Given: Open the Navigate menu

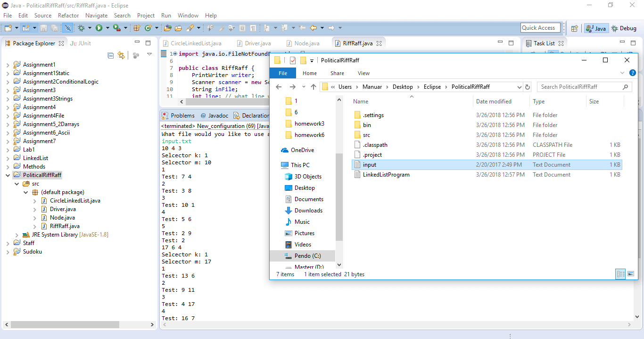Looking at the screenshot, I should pyautogui.click(x=96, y=16).
